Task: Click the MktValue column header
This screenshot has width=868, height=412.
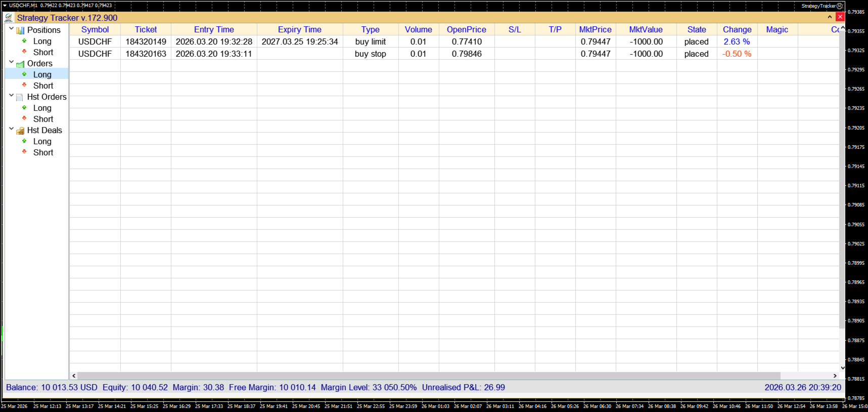Action: pyautogui.click(x=646, y=30)
